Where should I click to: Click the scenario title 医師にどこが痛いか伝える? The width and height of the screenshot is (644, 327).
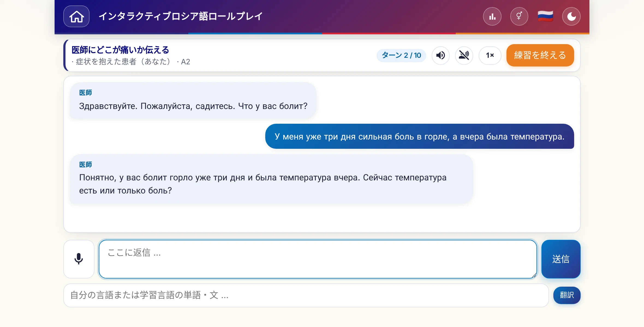pos(120,50)
